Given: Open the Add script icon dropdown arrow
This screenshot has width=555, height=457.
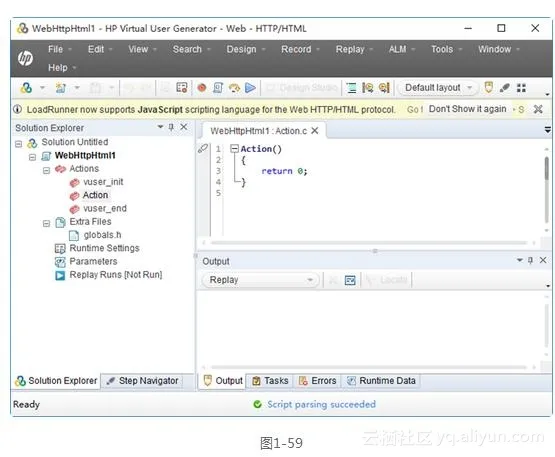Looking at the screenshot, I should [77, 87].
